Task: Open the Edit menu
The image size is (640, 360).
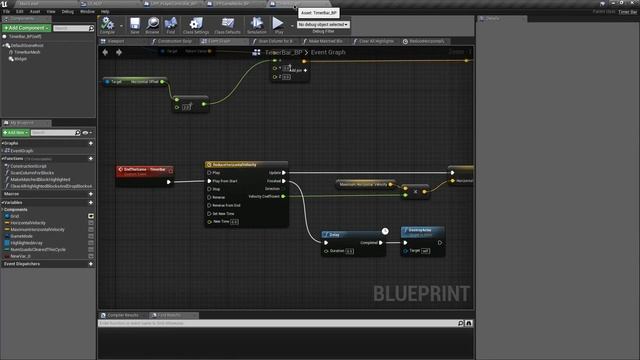Action: (x=20, y=12)
